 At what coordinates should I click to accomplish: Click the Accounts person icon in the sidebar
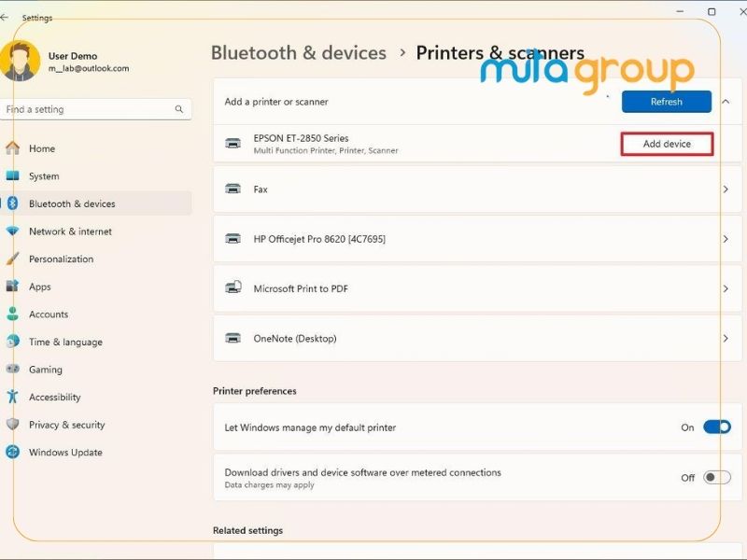click(x=13, y=314)
